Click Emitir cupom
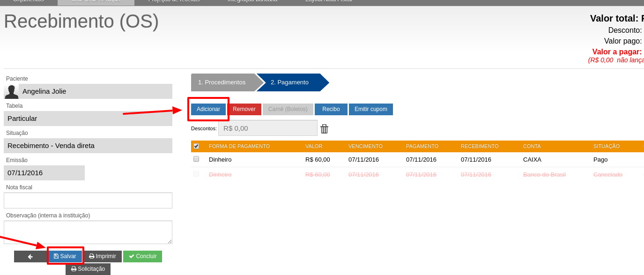This screenshot has height=275, width=644. click(x=371, y=109)
